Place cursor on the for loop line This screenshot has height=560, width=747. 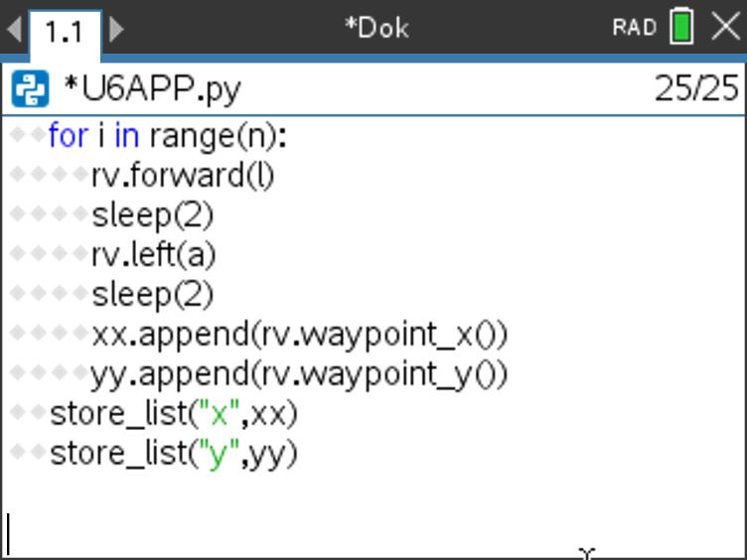pyautogui.click(x=166, y=136)
